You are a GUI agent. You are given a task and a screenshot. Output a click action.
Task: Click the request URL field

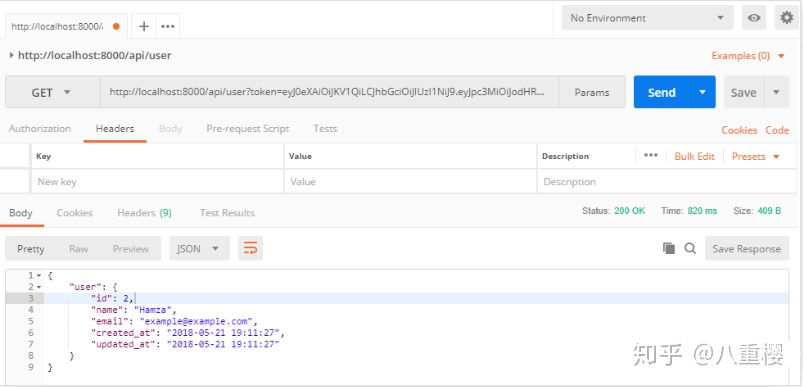[329, 93]
